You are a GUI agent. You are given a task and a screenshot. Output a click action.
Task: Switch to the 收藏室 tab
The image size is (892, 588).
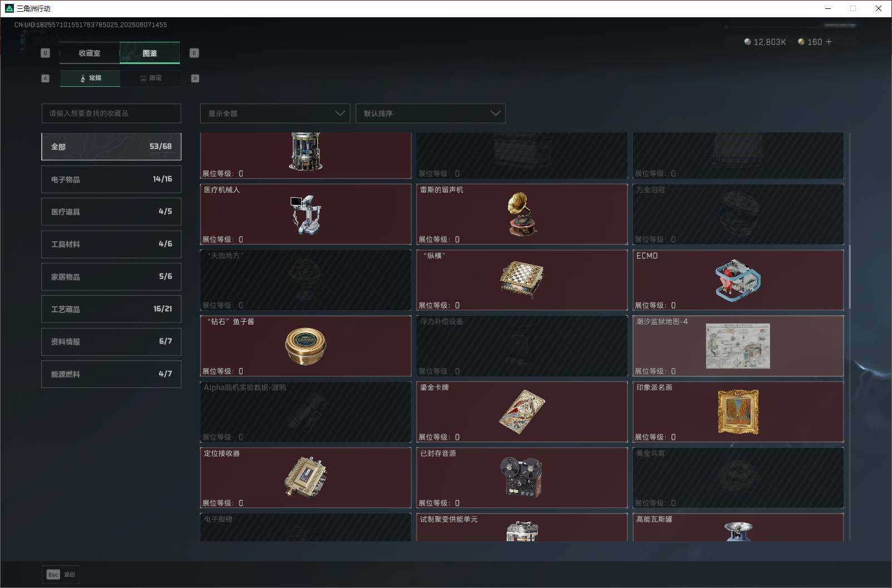(x=90, y=53)
